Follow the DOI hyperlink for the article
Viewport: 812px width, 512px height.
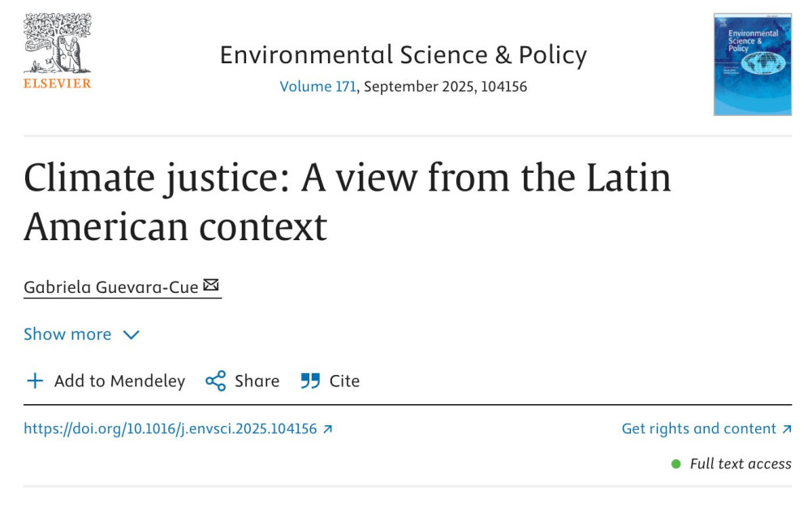point(170,428)
